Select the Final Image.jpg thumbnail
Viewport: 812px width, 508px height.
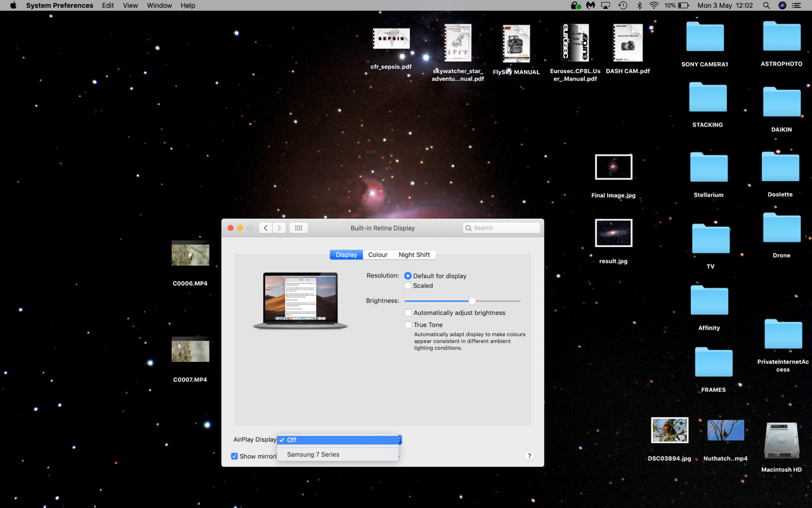pos(613,167)
